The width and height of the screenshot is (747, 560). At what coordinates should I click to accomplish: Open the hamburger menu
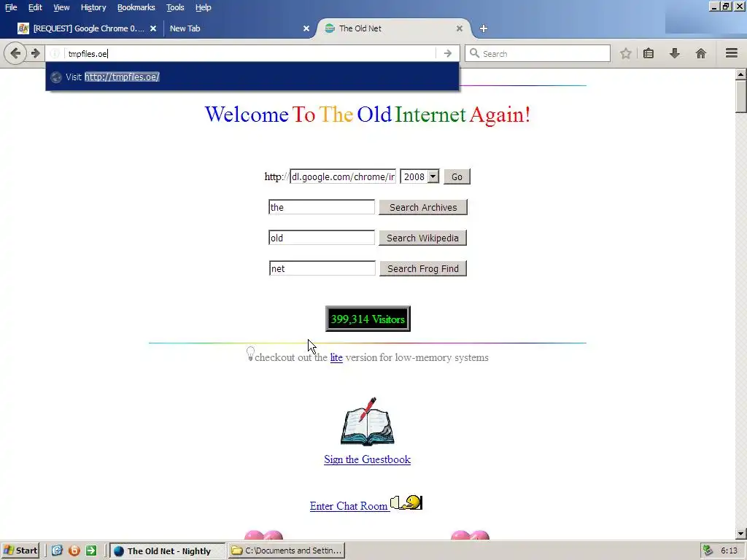coord(732,53)
